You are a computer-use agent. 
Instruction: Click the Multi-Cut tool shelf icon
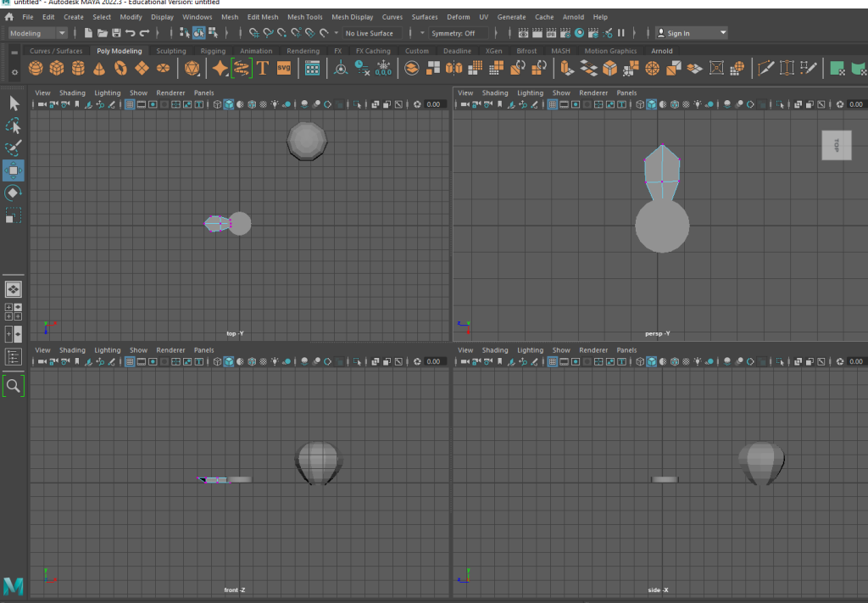point(765,68)
